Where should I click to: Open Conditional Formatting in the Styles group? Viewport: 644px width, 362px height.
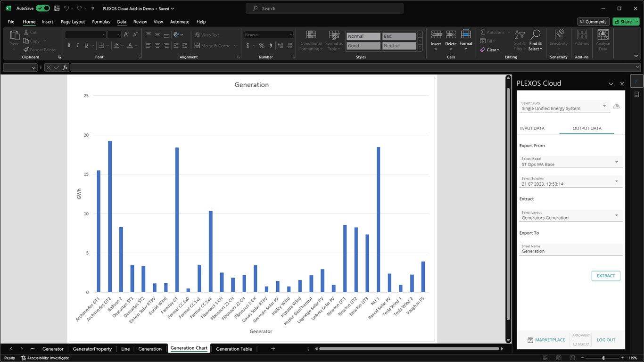tap(311, 41)
